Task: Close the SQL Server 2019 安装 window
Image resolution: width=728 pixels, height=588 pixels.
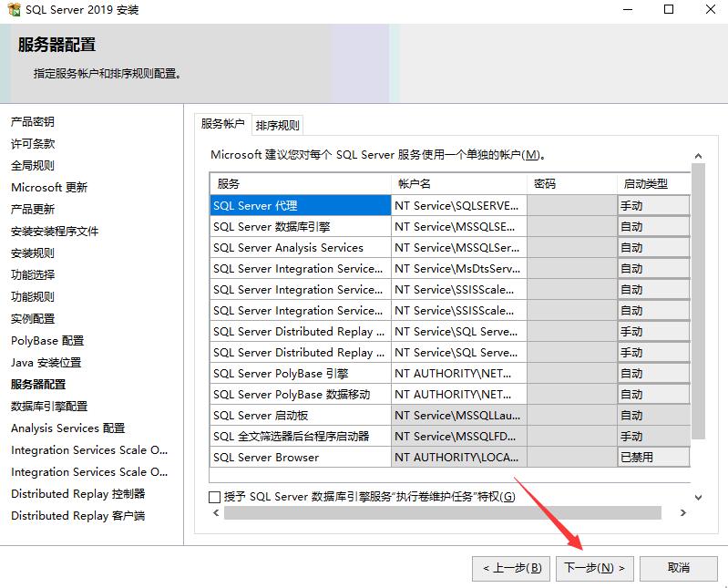Action: (x=711, y=9)
